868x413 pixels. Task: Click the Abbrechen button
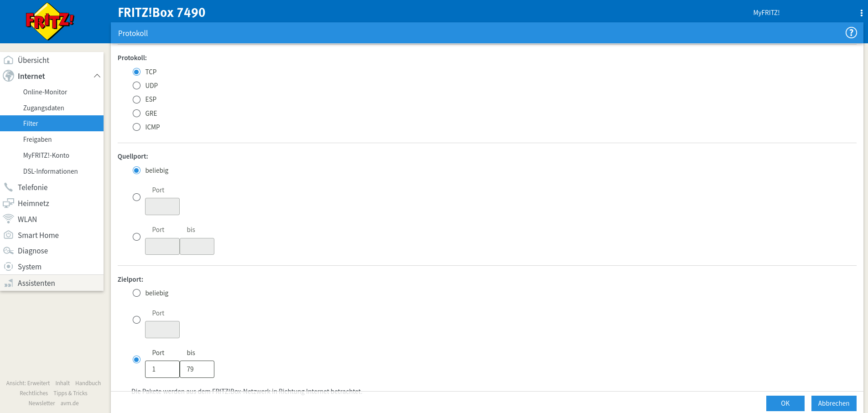pos(833,403)
